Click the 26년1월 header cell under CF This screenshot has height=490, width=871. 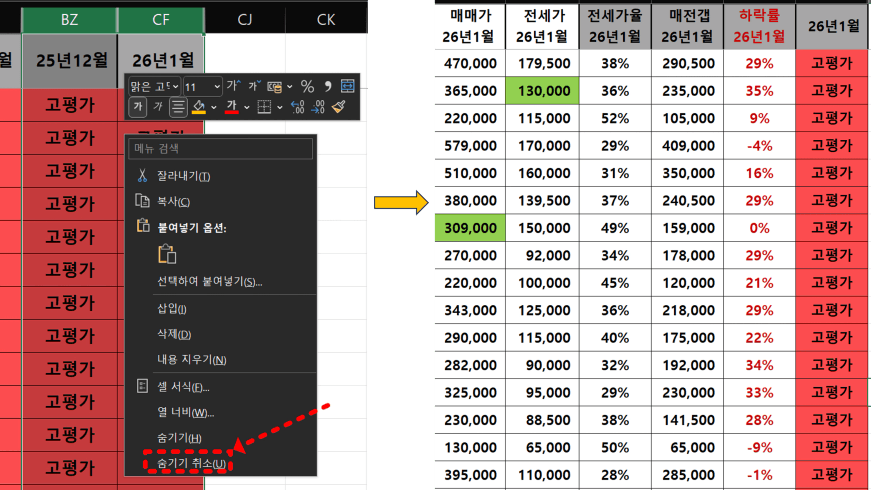point(162,61)
